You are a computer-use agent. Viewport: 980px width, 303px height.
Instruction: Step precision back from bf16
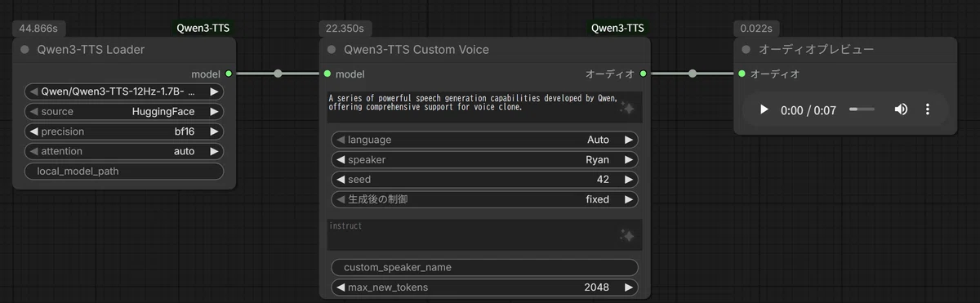tap(34, 131)
